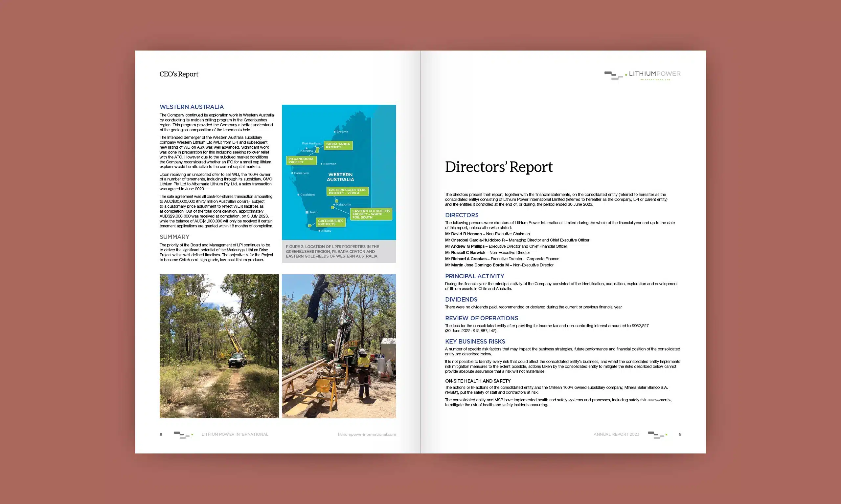Click the footer logo icon on page 9
Screen dimensions: 841x504
click(x=657, y=435)
